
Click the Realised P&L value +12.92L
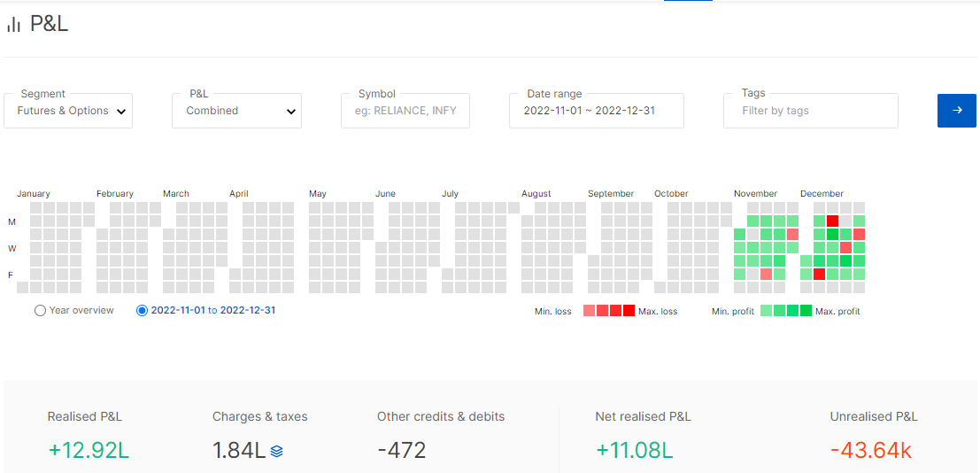pos(89,451)
